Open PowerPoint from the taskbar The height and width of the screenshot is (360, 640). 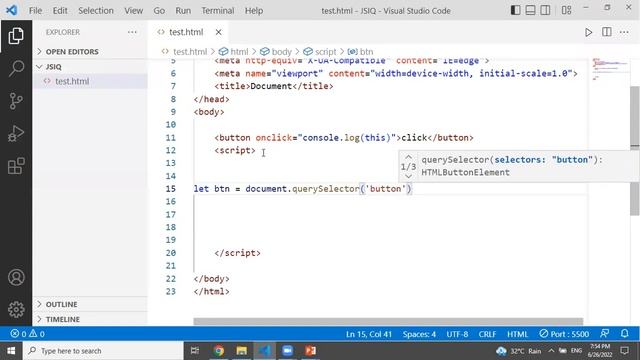pos(310,351)
